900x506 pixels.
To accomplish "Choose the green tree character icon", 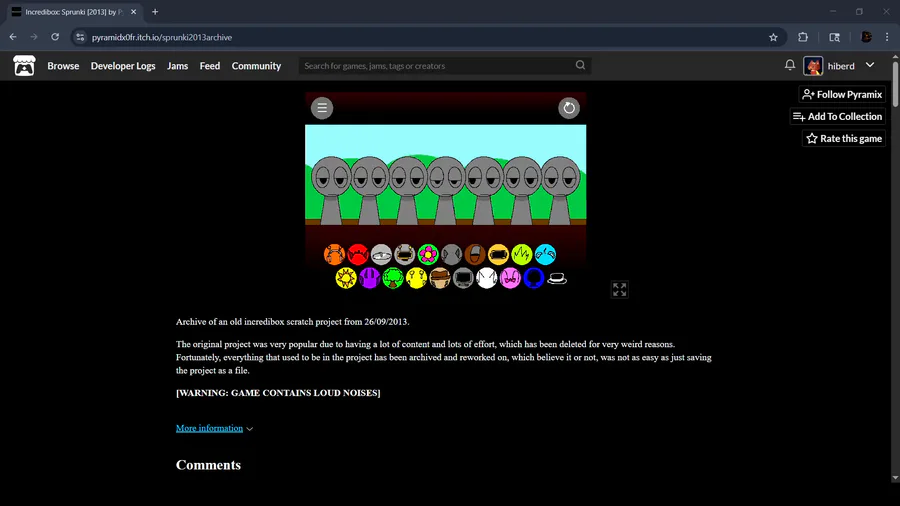I will (x=393, y=278).
